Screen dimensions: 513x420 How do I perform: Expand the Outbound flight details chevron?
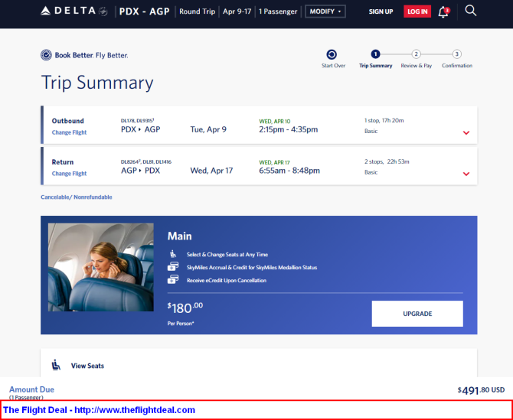point(466,132)
